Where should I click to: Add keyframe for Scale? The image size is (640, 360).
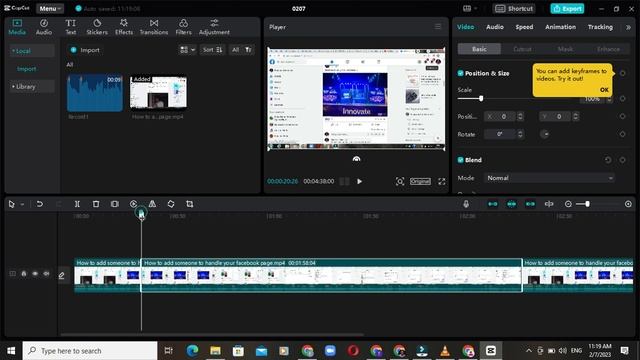click(622, 98)
